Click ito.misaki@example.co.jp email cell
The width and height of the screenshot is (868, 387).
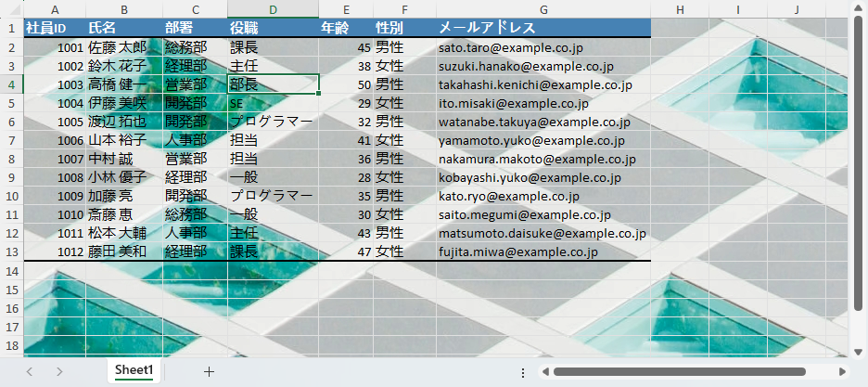click(543, 103)
